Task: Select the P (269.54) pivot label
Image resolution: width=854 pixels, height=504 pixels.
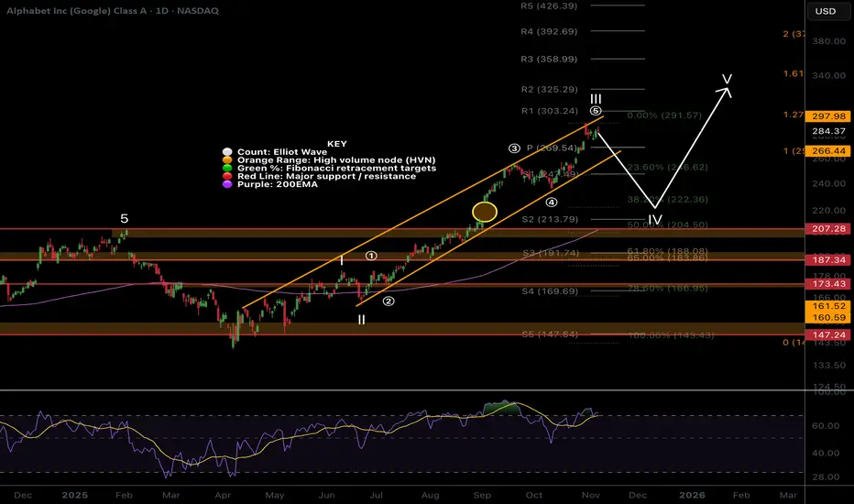Action: [552, 148]
